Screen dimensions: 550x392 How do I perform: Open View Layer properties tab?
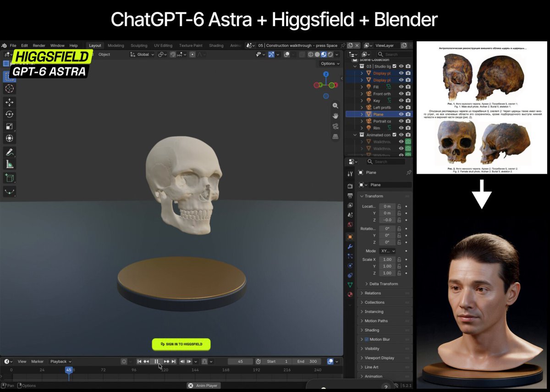350,205
